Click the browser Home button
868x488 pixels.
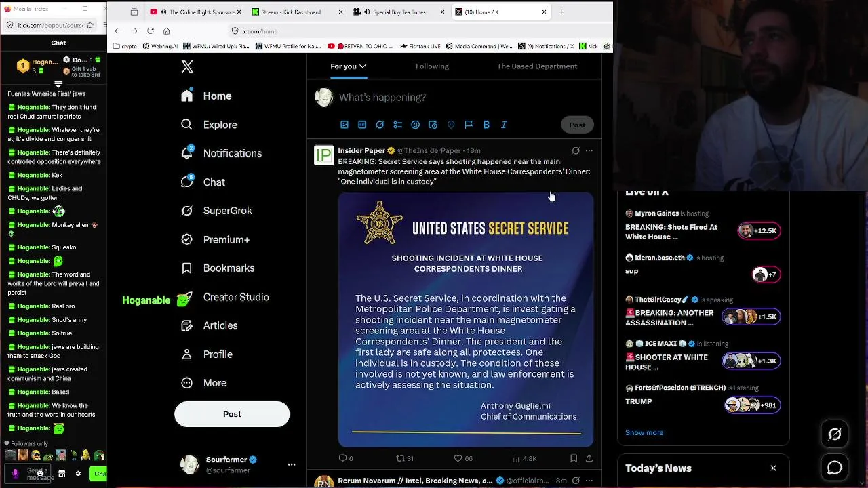pyautogui.click(x=166, y=30)
